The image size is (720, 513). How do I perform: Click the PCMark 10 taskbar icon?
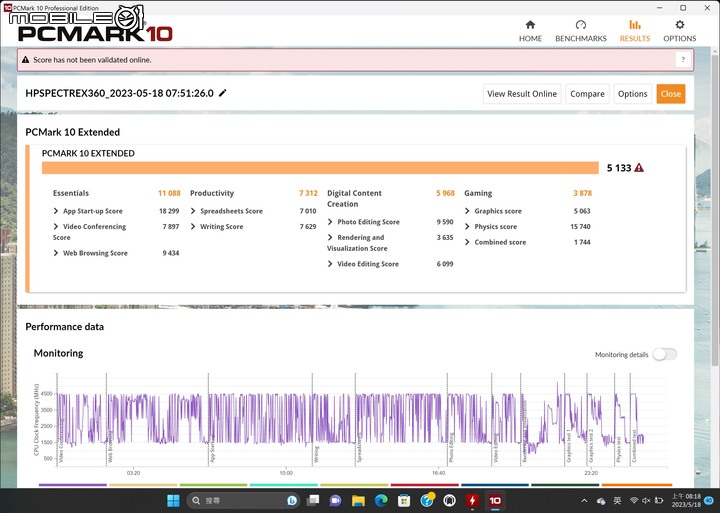coord(495,501)
